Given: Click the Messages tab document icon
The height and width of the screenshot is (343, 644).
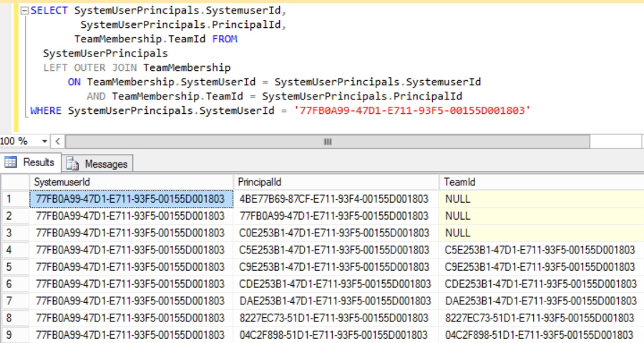Looking at the screenshot, I should point(73,164).
